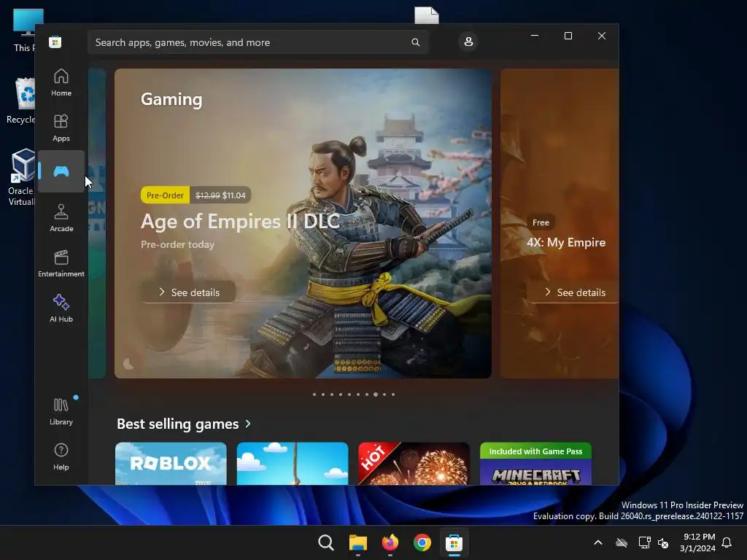Open the Entertainment section
This screenshot has height=560, width=747.
point(61,264)
